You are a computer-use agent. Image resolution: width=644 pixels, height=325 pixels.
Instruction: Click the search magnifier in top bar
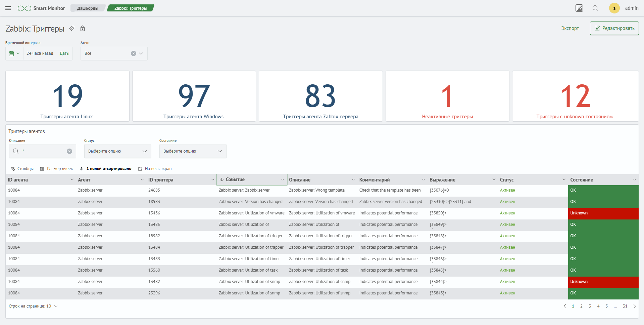coord(595,8)
